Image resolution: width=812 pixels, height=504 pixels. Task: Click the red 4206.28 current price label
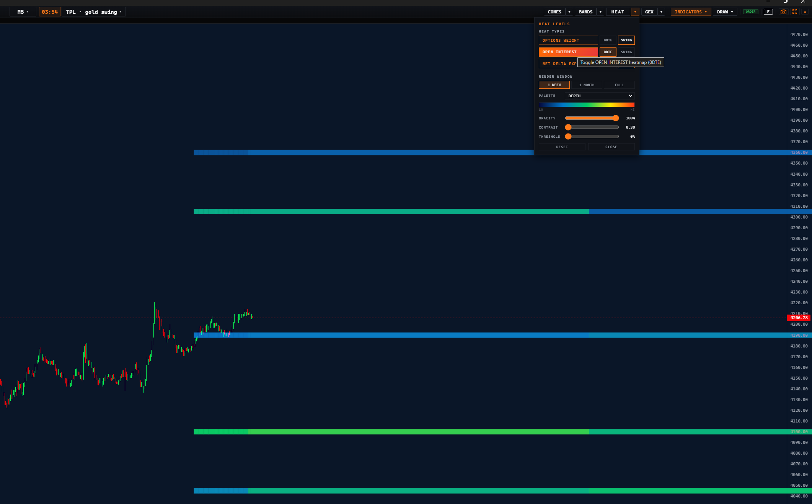click(x=799, y=318)
